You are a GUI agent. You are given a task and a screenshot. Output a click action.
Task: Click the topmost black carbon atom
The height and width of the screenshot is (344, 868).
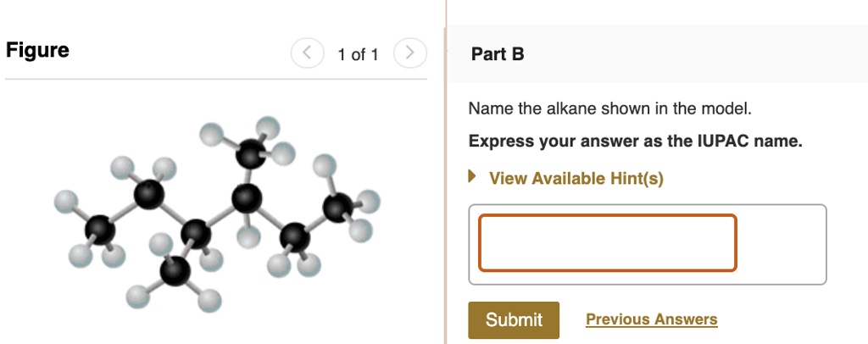pyautogui.click(x=250, y=155)
